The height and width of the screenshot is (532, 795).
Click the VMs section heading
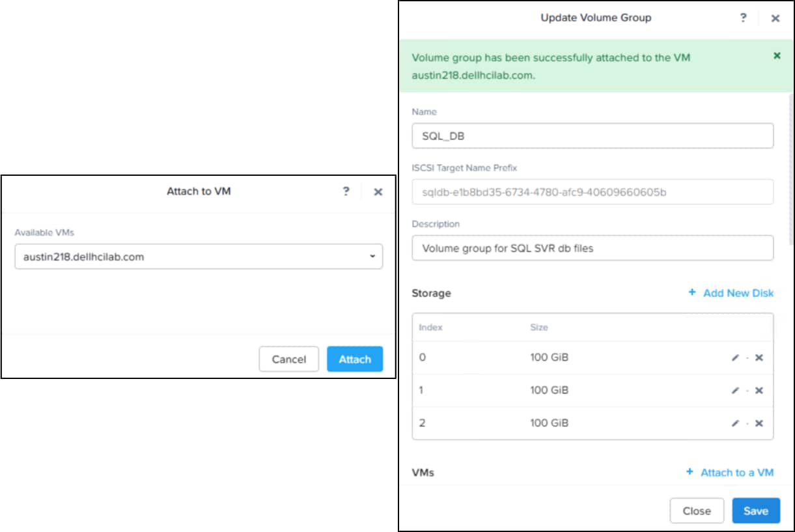(423, 473)
